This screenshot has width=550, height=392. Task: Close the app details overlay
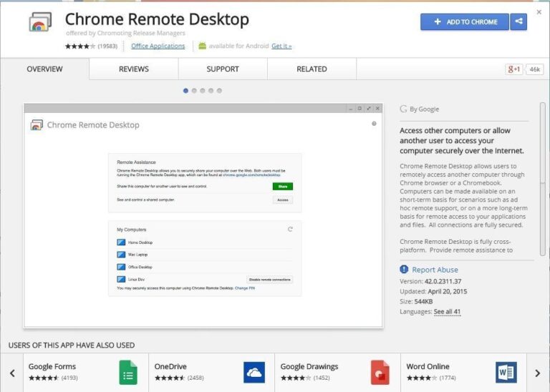(539, 12)
